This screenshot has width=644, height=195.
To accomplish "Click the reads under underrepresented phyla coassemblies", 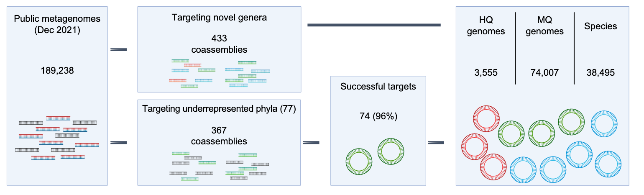I will point(220,165).
